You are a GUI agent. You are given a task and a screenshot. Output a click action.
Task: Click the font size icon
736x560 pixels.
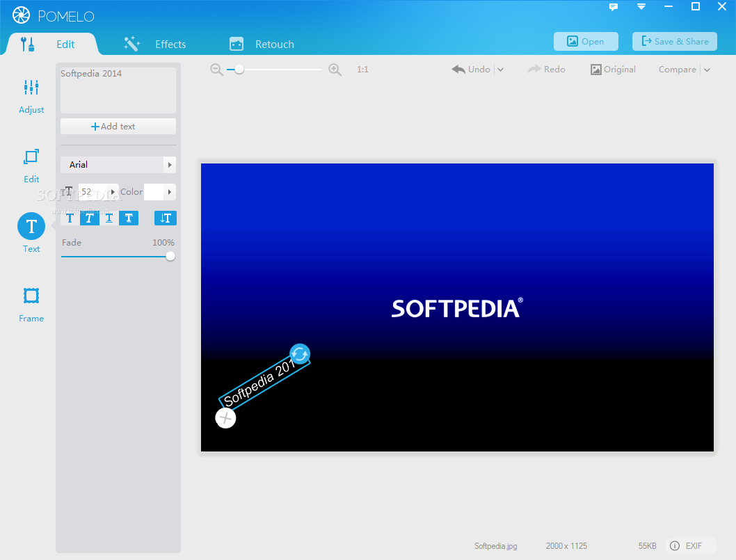(68, 191)
